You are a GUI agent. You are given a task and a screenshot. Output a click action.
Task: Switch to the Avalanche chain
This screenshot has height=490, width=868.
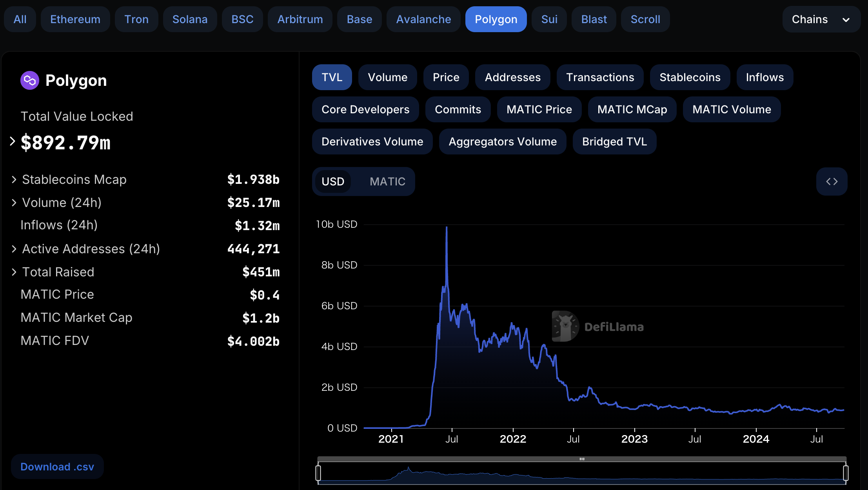tap(423, 19)
